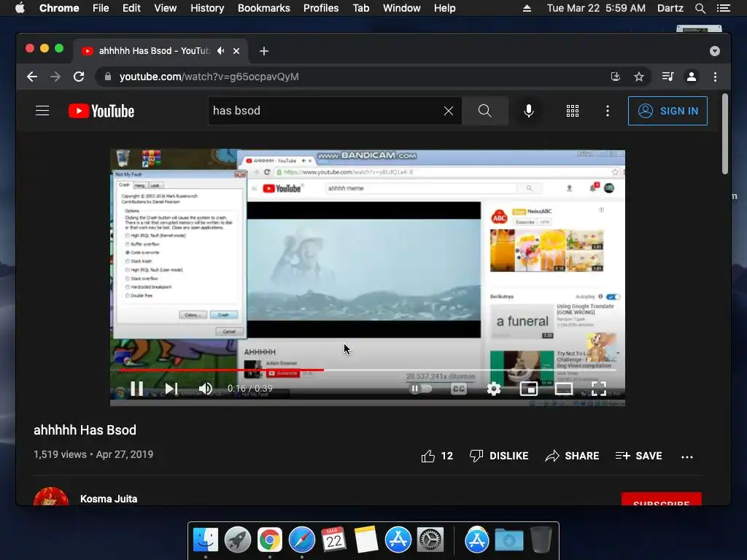The width and height of the screenshot is (747, 560).
Task: Click the DISLIKE button
Action: [499, 456]
